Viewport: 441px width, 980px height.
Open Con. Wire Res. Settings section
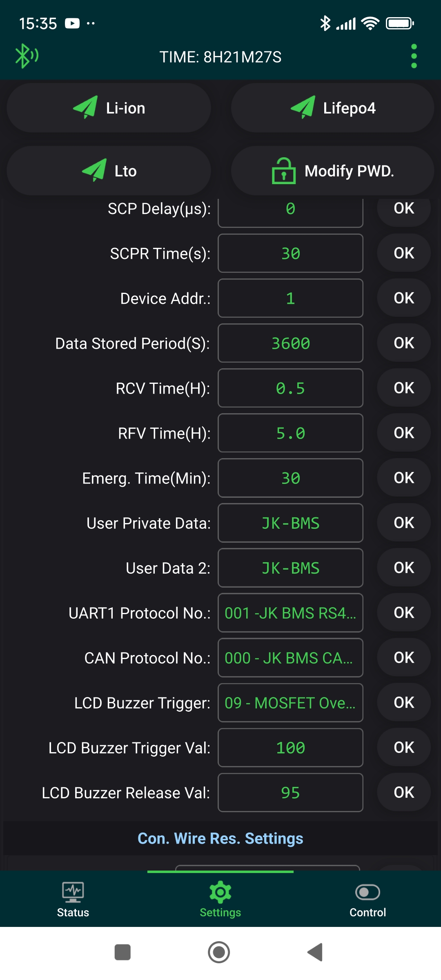[220, 838]
